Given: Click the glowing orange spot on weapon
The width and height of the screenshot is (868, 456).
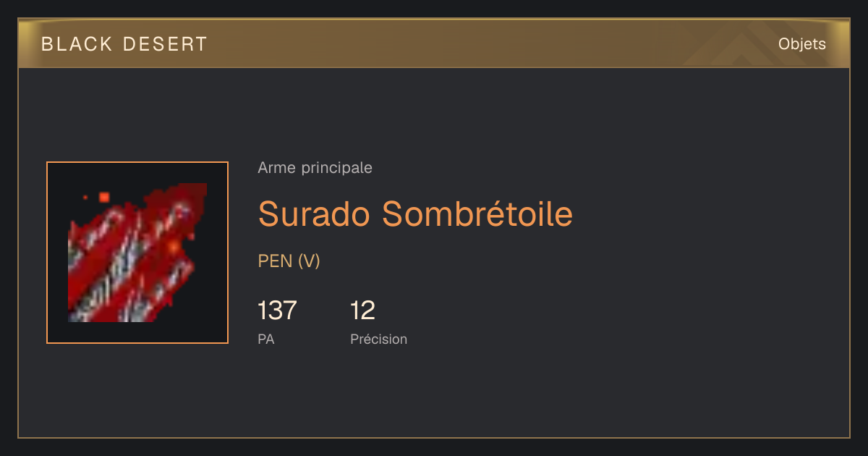Looking at the screenshot, I should [174, 248].
